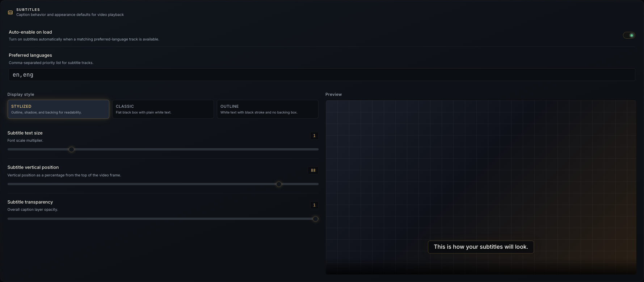Screen dimensions: 644x282
Task: Click 'Comma-separated priority list' description text
Action: click(51, 63)
